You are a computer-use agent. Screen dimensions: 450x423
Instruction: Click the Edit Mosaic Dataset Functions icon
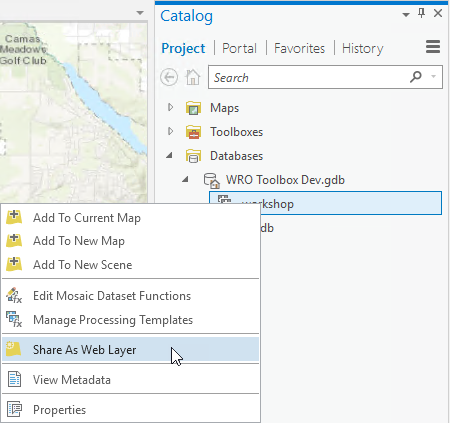[x=14, y=295]
